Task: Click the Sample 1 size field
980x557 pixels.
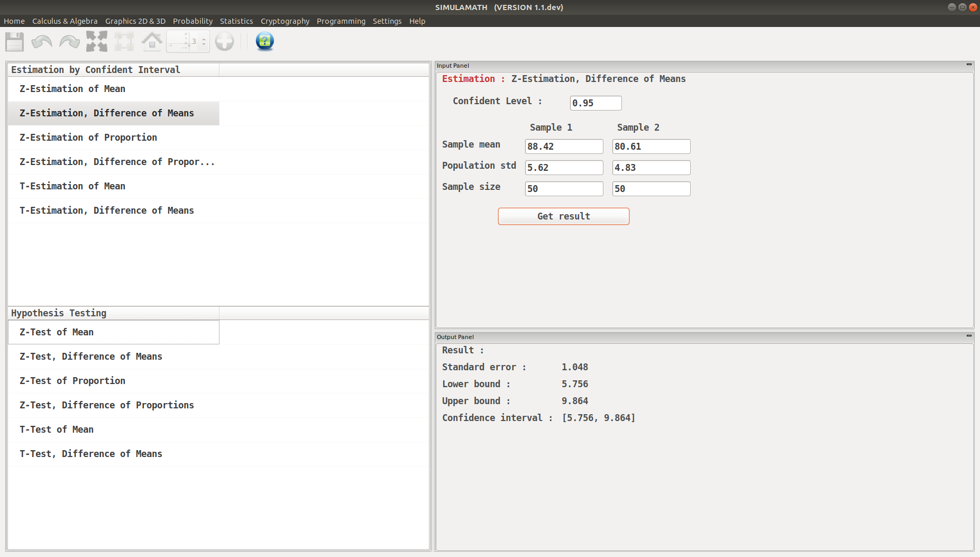Action: [x=564, y=189]
